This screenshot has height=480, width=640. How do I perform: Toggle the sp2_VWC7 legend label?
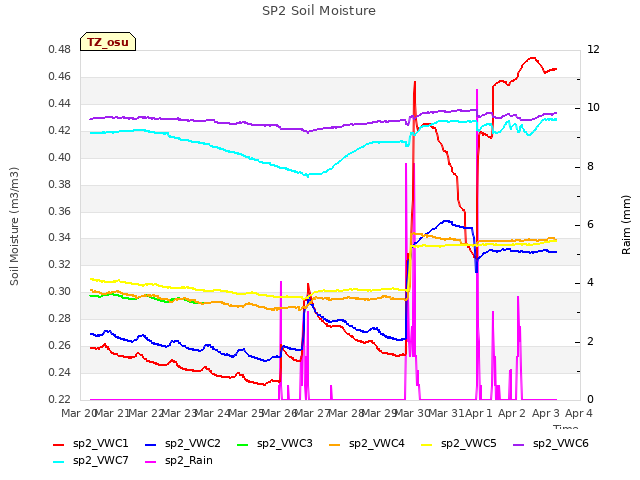[100, 461]
